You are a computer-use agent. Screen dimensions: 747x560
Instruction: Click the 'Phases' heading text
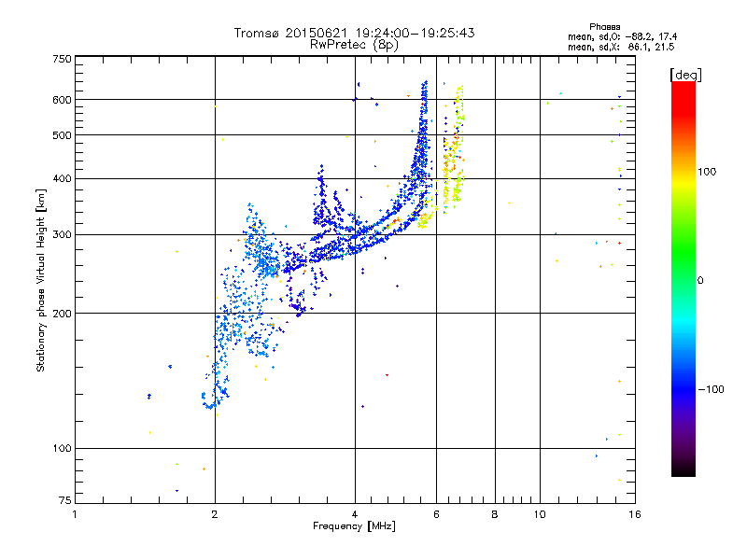click(x=604, y=27)
